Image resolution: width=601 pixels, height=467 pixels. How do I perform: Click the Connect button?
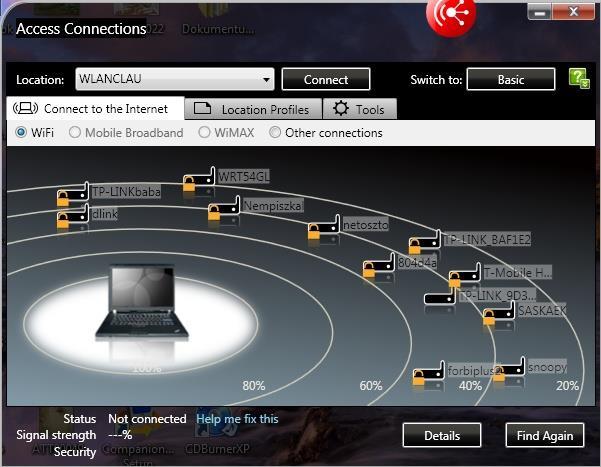click(326, 79)
